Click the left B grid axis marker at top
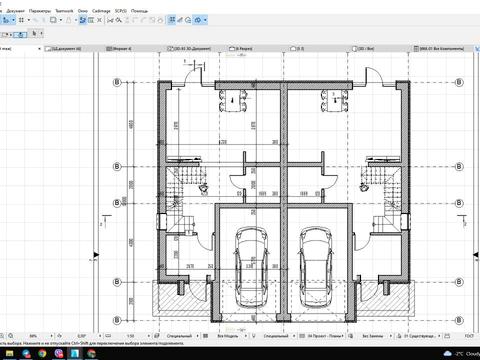The width and height of the screenshot is (480, 360). (x=117, y=82)
